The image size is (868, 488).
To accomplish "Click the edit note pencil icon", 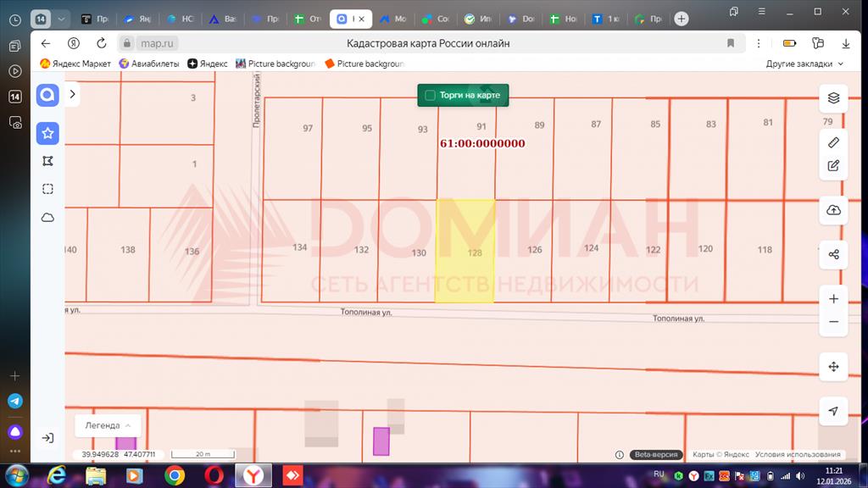I will click(833, 165).
